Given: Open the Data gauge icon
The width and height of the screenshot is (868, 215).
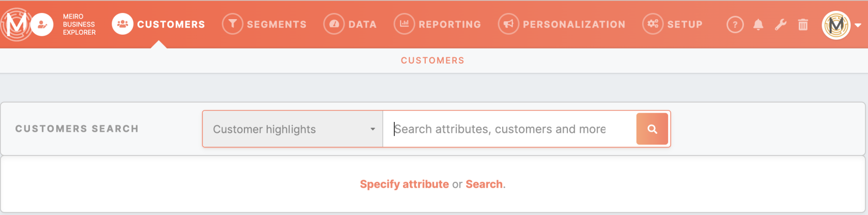Looking at the screenshot, I should point(334,24).
